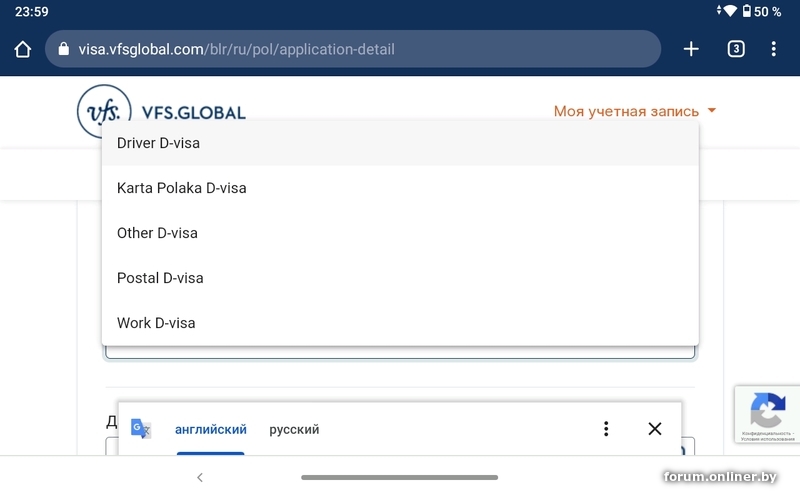The width and height of the screenshot is (800, 500).
Task: Click the reCAPTCHA badge
Action: [x=767, y=414]
